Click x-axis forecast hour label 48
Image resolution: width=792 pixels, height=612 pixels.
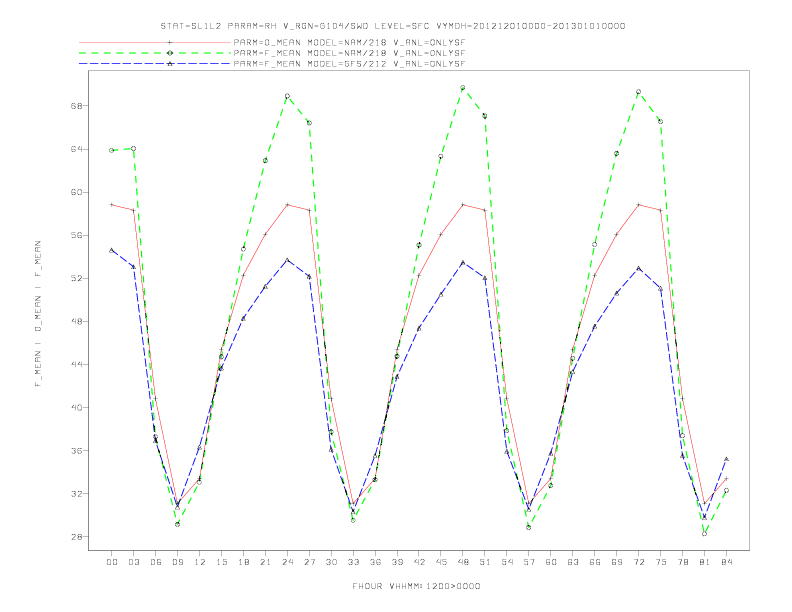tap(463, 562)
